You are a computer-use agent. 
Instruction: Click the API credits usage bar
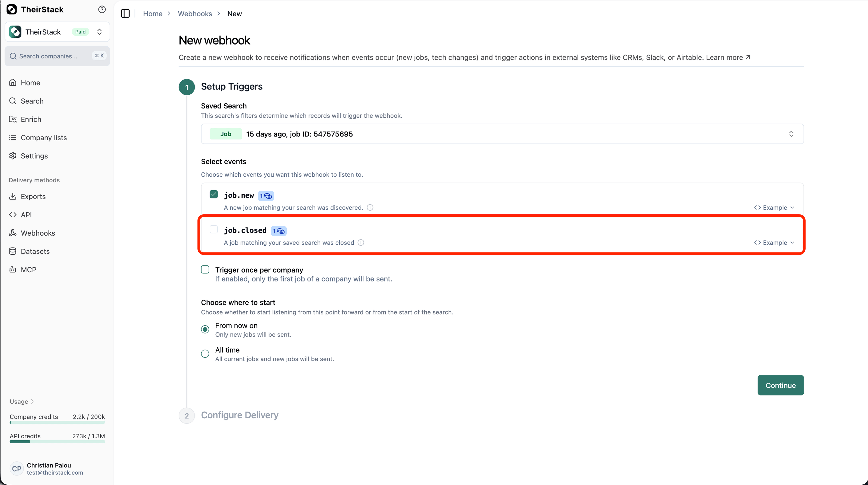[x=57, y=442]
